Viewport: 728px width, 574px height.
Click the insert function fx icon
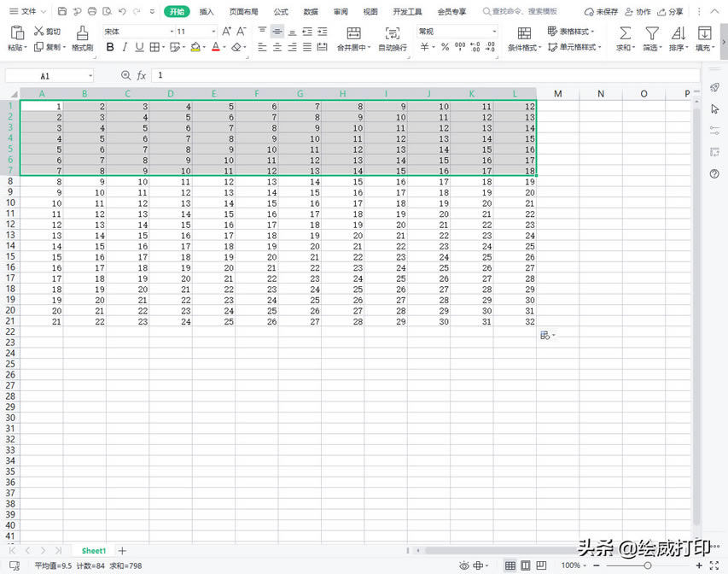coord(142,76)
